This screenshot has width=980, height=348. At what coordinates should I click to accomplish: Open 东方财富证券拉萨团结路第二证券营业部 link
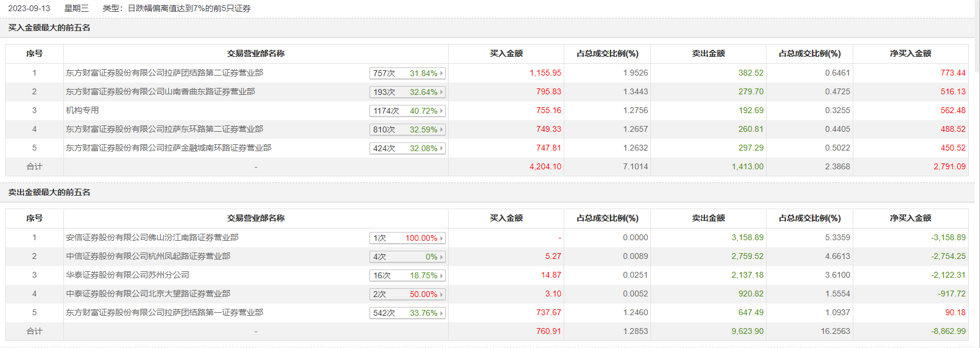164,73
